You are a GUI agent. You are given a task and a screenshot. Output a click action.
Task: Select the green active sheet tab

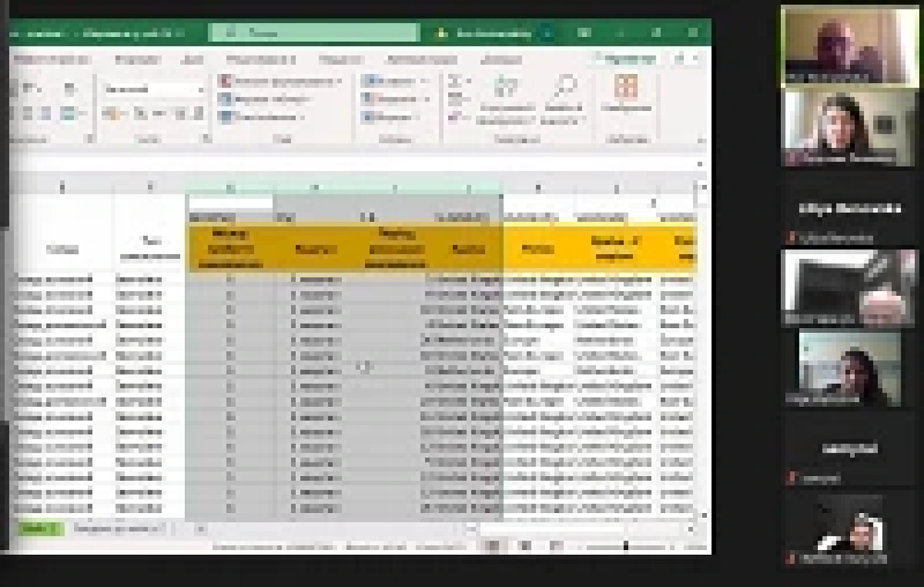pyautogui.click(x=39, y=529)
